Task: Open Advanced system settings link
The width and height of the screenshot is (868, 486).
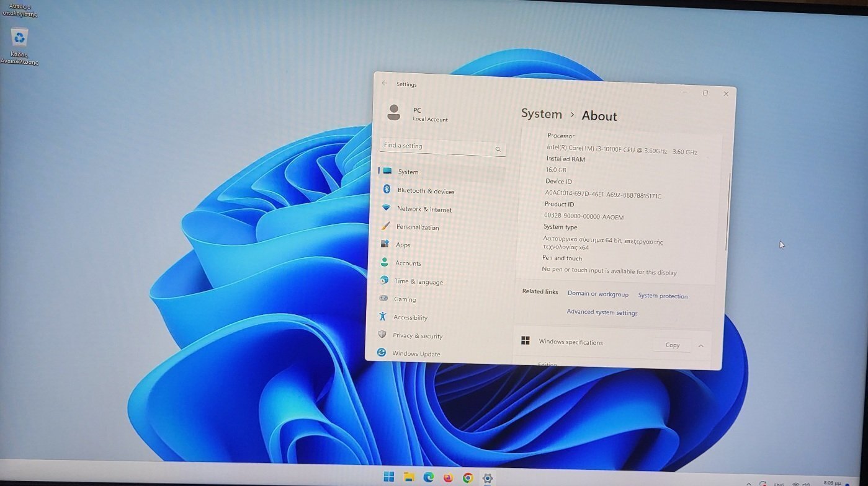Action: tap(602, 312)
